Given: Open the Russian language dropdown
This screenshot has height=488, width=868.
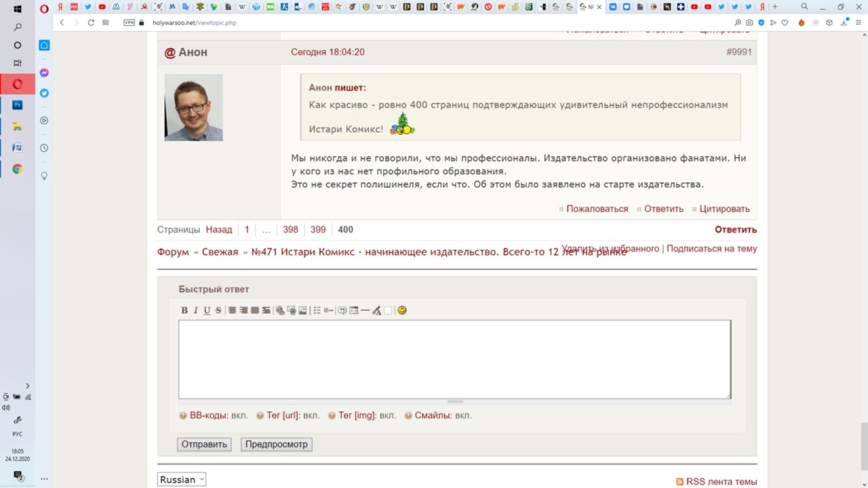Looking at the screenshot, I should [181, 479].
